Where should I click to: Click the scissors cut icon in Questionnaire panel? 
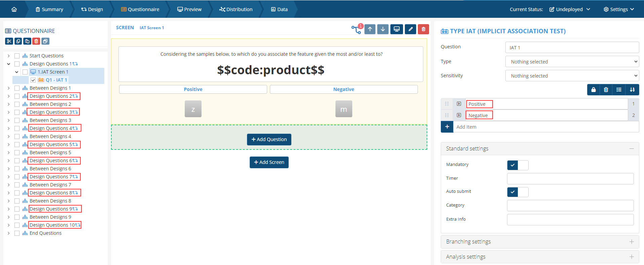click(9, 41)
